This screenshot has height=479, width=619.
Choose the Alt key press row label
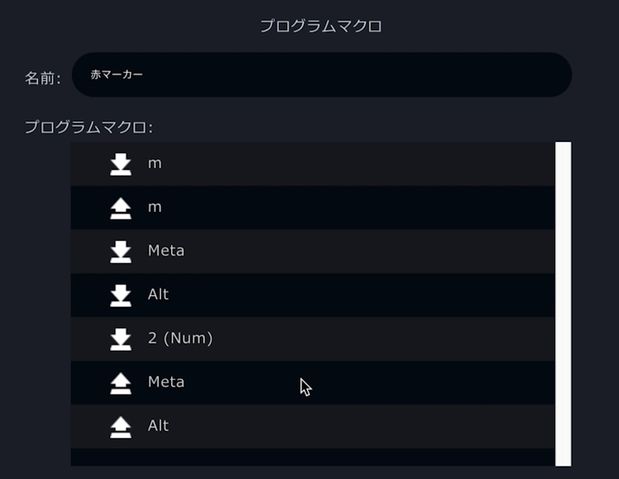(158, 294)
